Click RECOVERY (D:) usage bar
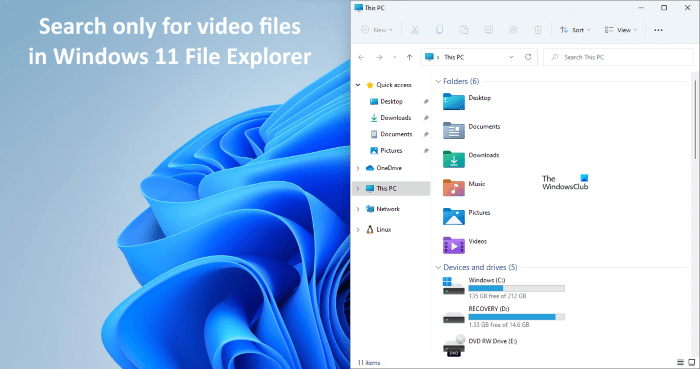The image size is (700, 369). coord(517,317)
